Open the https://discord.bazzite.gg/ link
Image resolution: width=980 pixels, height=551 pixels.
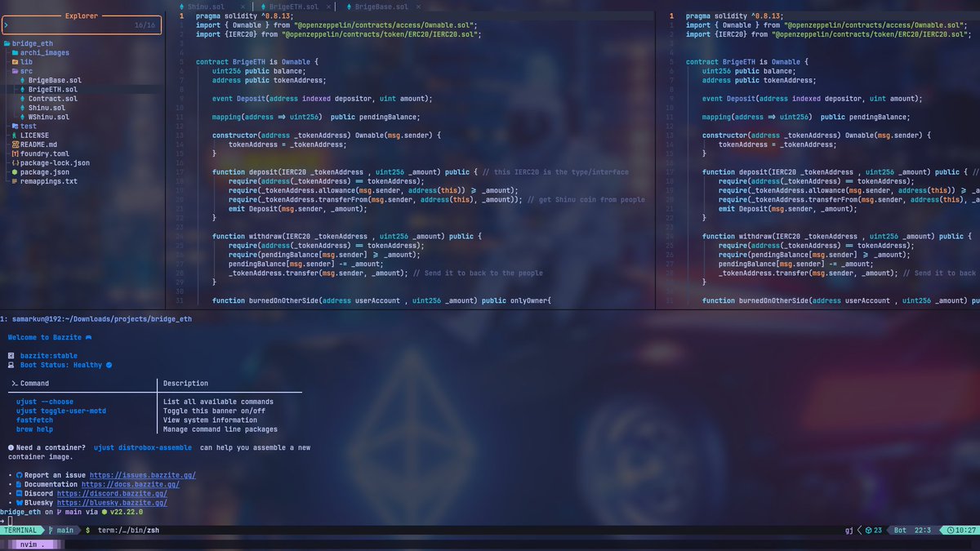(x=112, y=494)
